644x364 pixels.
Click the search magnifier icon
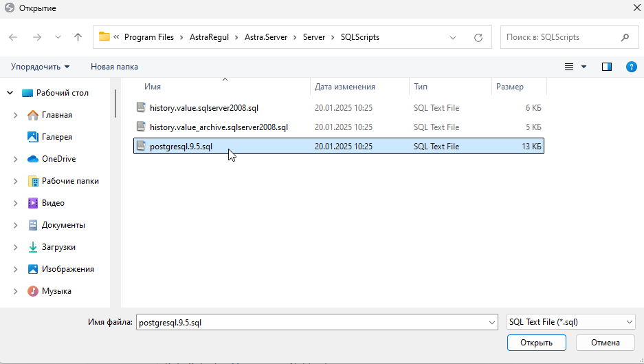pos(625,37)
